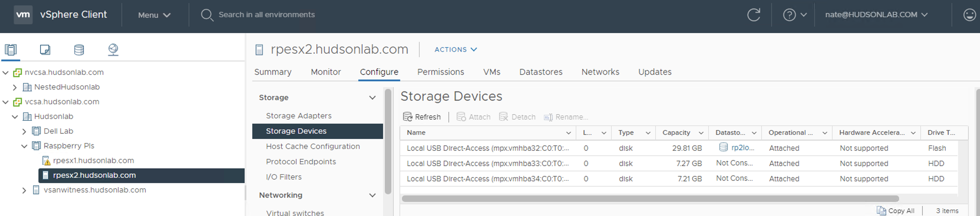The width and height of the screenshot is (980, 216).
Task: Open Protocol Endpoints settings
Action: [301, 162]
